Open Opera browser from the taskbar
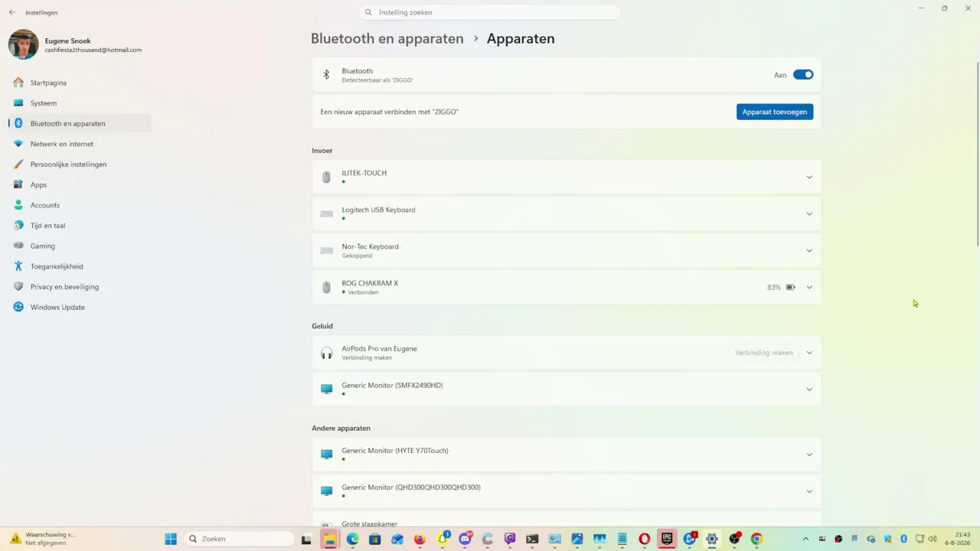Screen dimensions: 980x551 (645, 539)
